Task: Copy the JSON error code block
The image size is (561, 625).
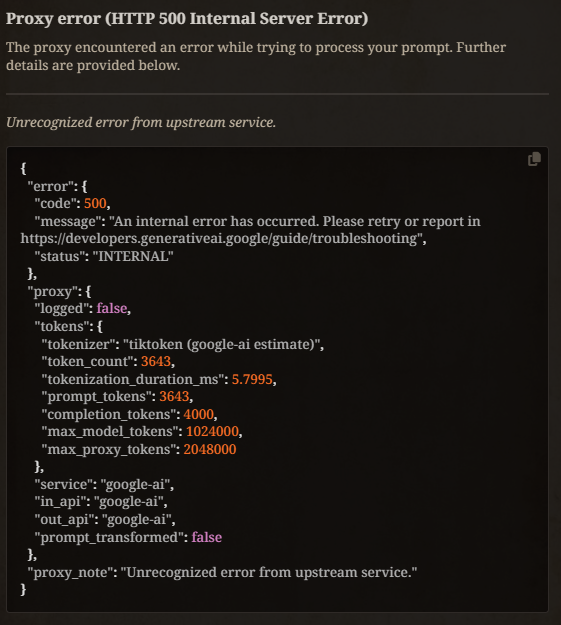Action: click(534, 159)
